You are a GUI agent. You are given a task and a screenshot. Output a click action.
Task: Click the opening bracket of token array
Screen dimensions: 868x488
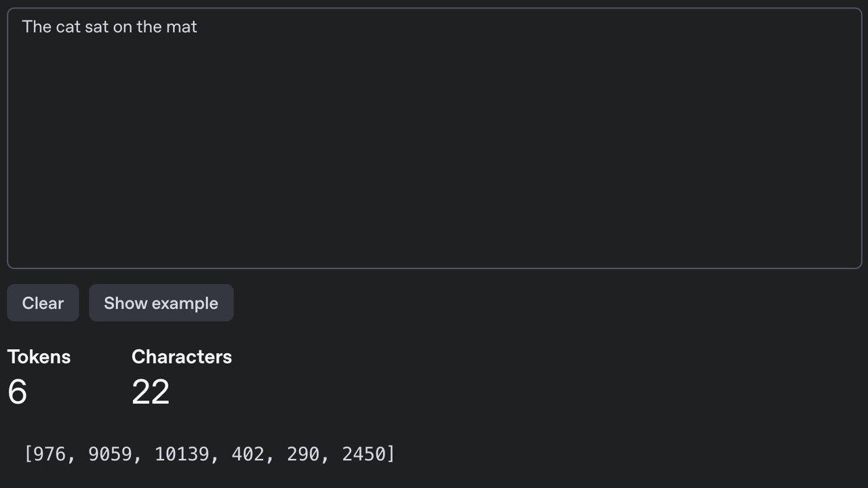pos(28,454)
